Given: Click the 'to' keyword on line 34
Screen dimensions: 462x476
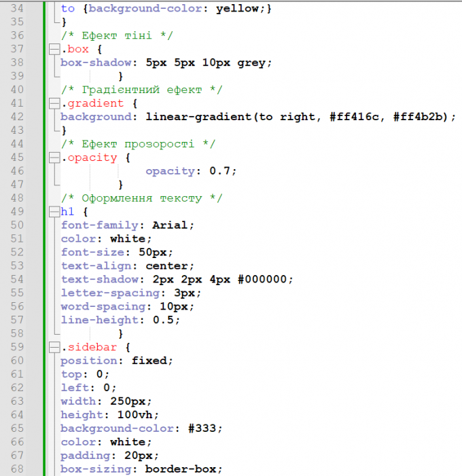Looking at the screenshot, I should [67, 9].
